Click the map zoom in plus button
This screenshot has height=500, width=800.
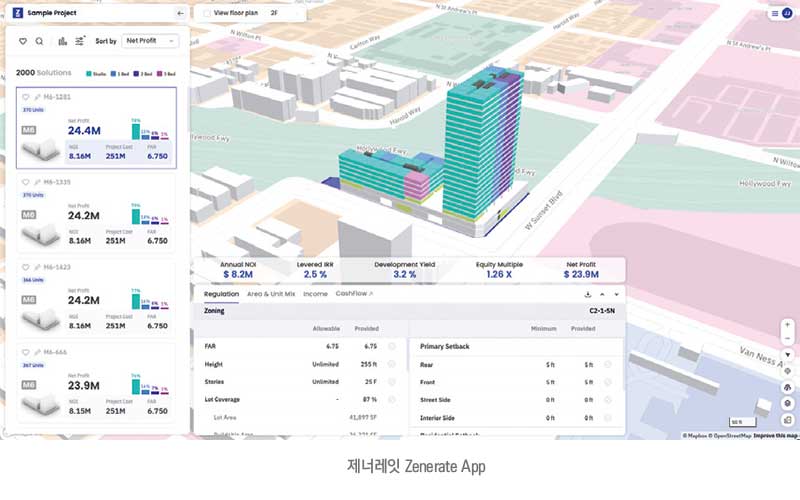788,325
